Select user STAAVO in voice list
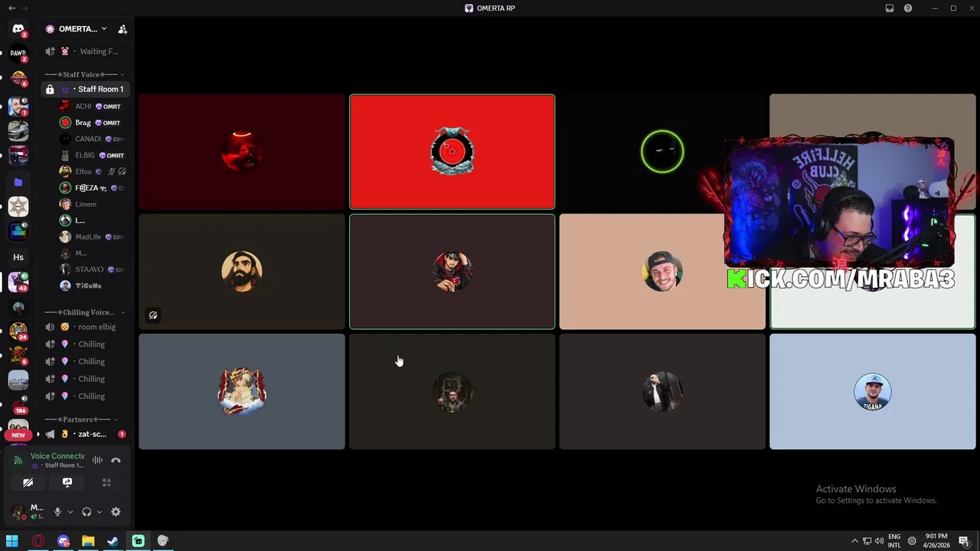Screen dimensions: 980x551 point(92,269)
